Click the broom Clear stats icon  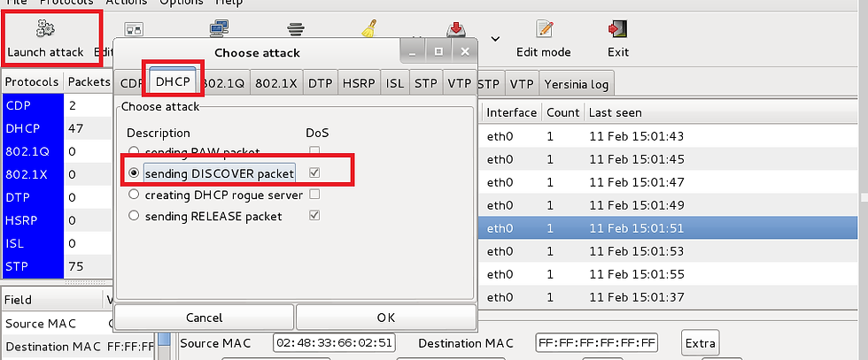[369, 28]
